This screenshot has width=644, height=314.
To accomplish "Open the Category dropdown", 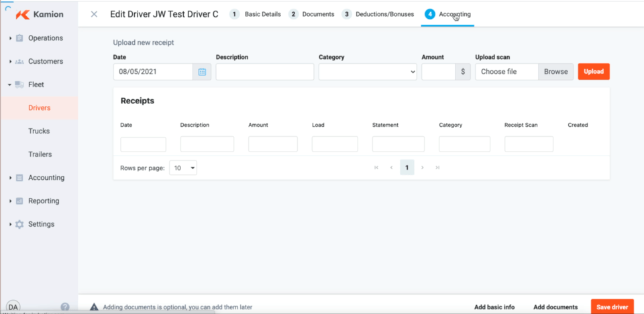I will click(368, 72).
